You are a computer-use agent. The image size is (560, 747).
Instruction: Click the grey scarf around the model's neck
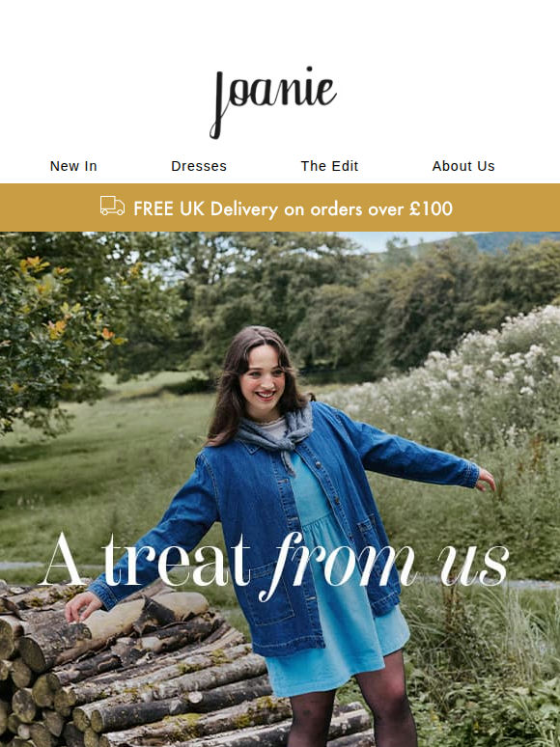pos(276,431)
